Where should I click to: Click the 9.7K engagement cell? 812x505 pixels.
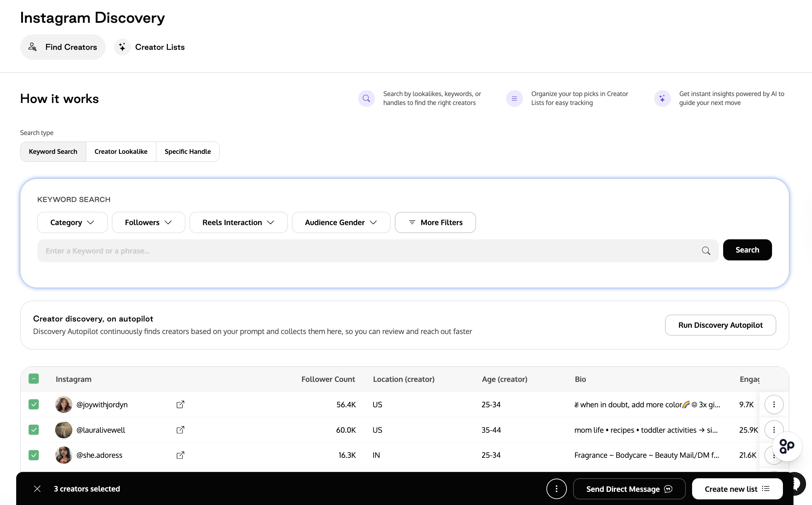(x=747, y=404)
